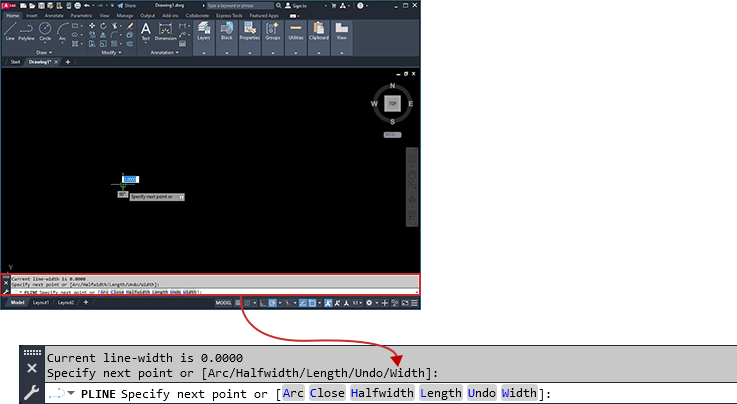Image resolution: width=737 pixels, height=404 pixels.
Task: Select the Offset tool
Action: tap(130, 44)
